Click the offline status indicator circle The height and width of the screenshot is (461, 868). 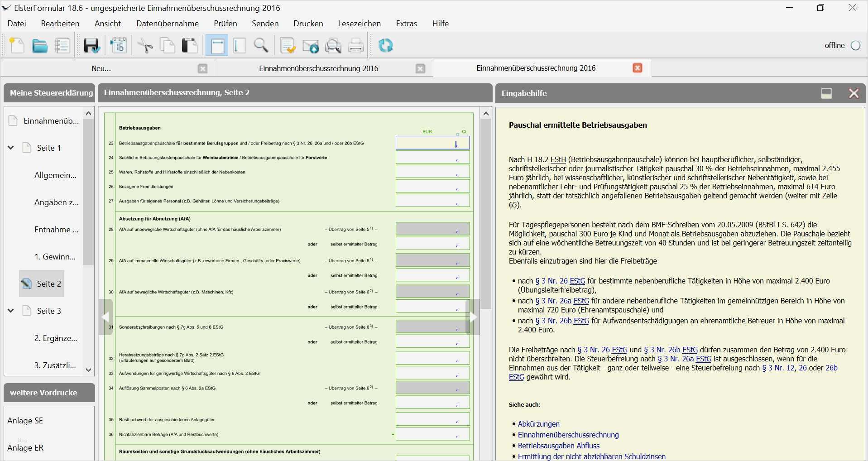click(x=855, y=45)
